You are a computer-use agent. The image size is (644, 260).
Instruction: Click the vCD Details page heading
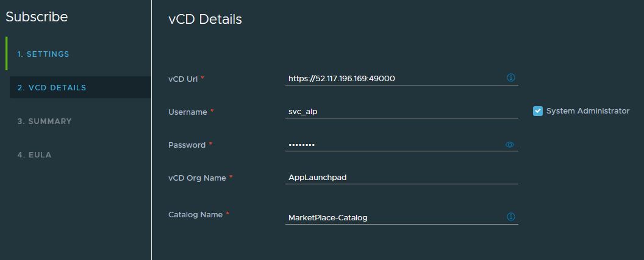click(205, 20)
